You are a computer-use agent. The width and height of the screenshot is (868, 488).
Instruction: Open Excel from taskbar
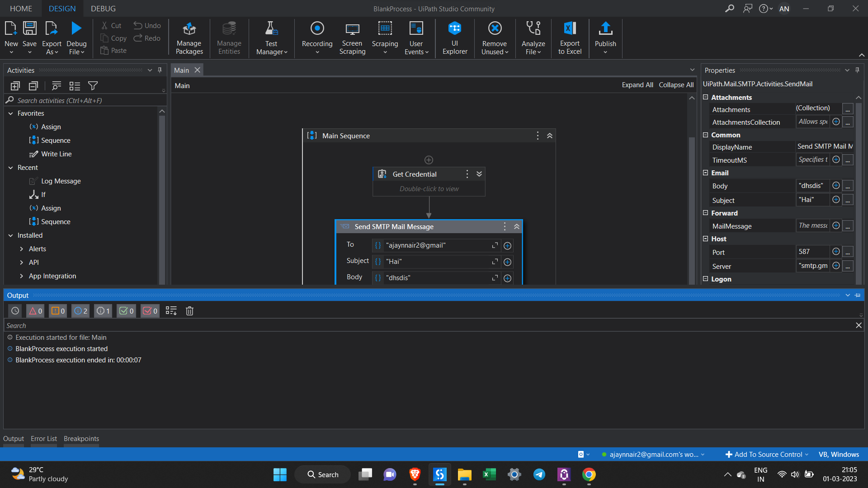[489, 474]
